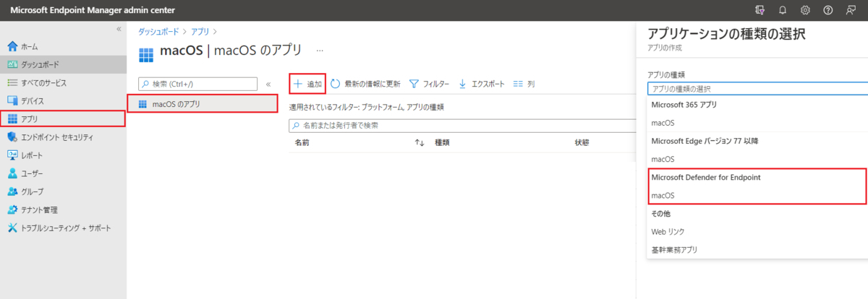Screen dimensions: 868x299
Task: Open the フィルター filter button
Action: coord(430,84)
